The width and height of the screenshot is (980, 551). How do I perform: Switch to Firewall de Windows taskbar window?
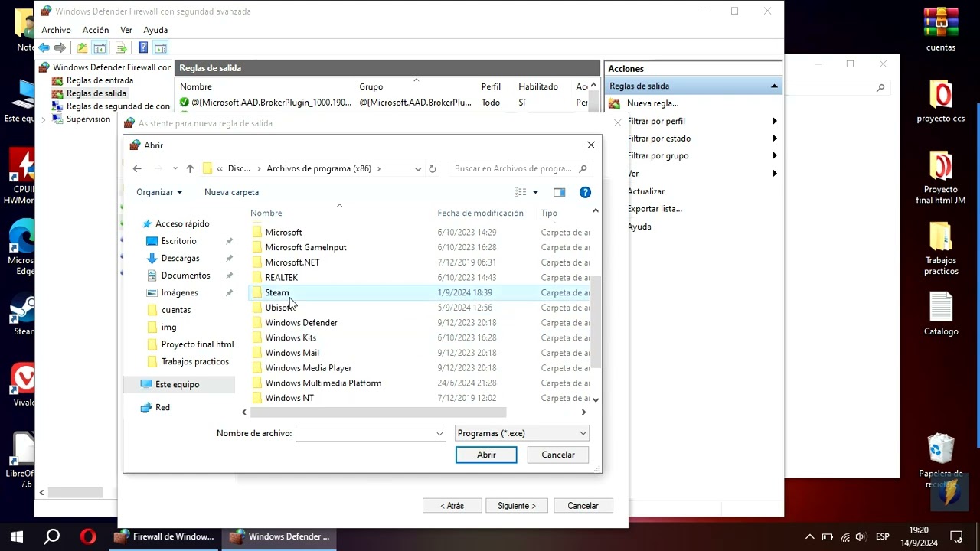[164, 536]
